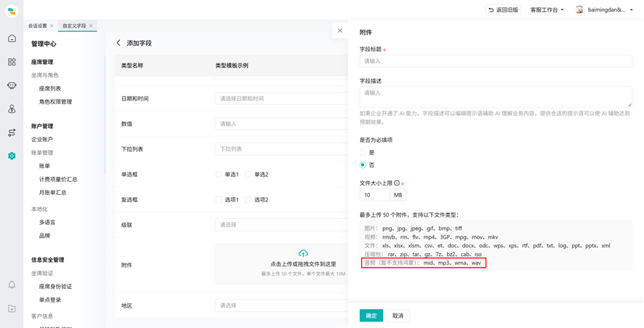Click the file size limit input showing 10
Image resolution: width=644 pixels, height=328 pixels.
click(x=374, y=195)
